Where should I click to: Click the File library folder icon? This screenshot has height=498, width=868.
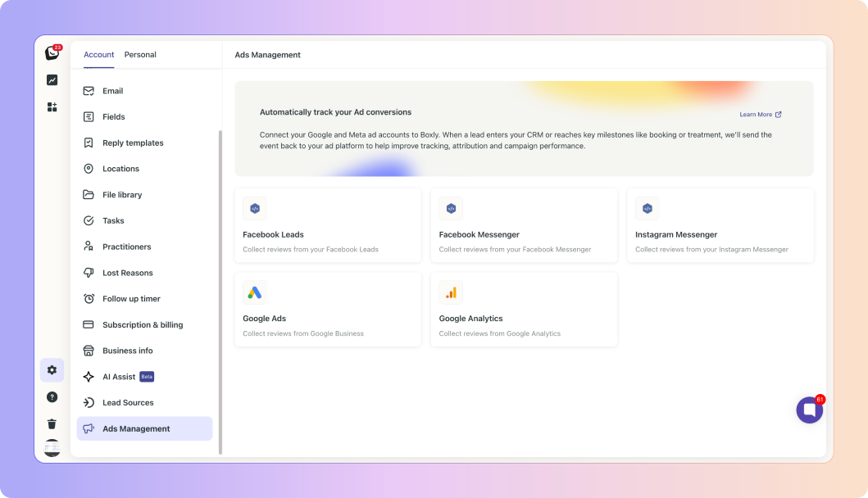(89, 195)
